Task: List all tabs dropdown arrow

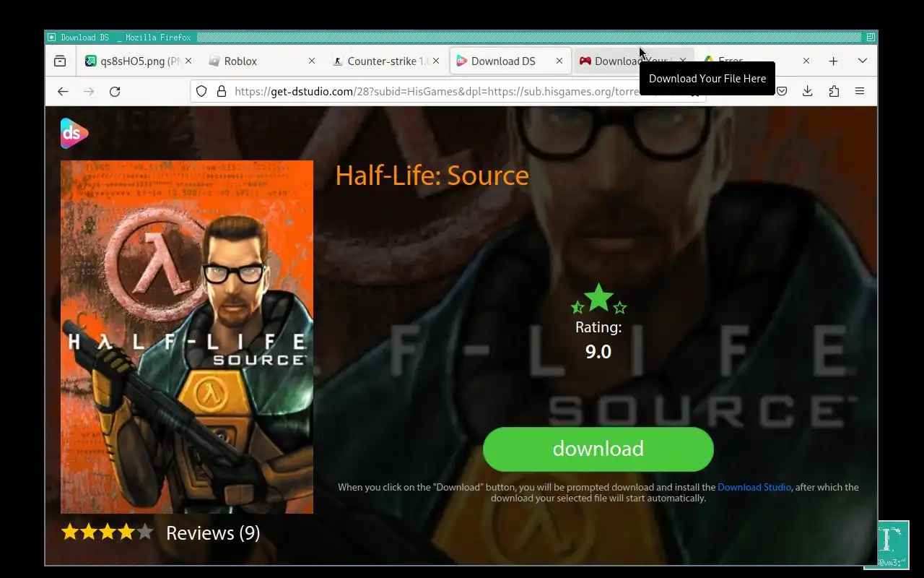Action: click(862, 61)
